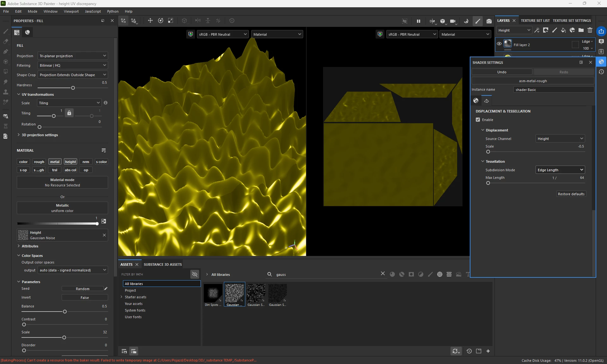
Task: Open the Viewport menu
Action: pos(71,11)
